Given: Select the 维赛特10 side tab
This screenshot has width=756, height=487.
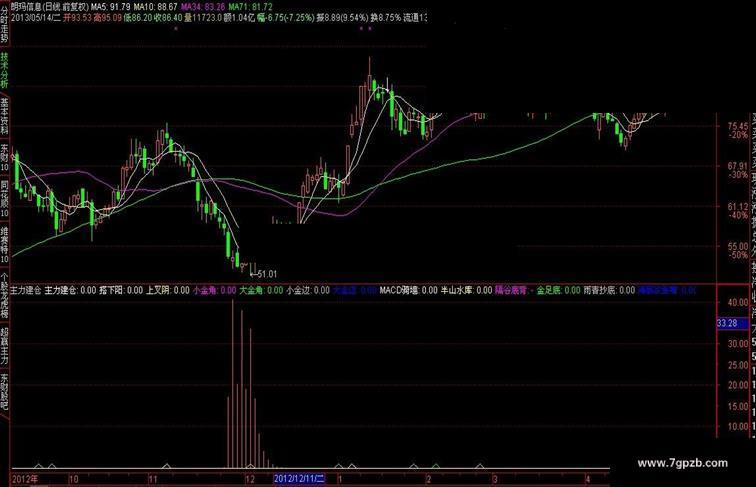Looking at the screenshot, I should 4,244.
